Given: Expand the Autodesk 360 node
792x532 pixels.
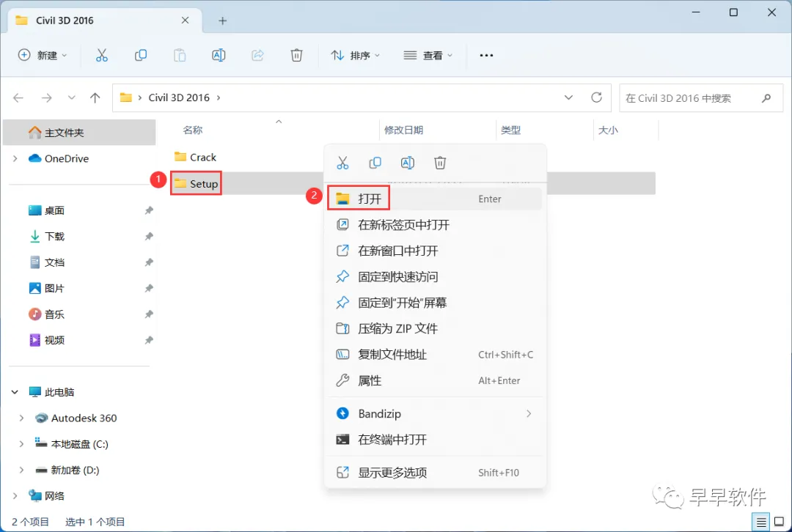Looking at the screenshot, I should point(21,418).
